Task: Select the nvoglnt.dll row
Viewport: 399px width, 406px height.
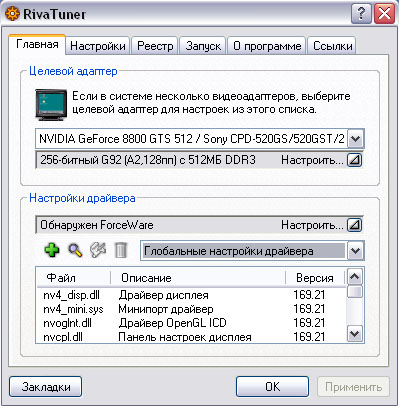Action: [191, 323]
